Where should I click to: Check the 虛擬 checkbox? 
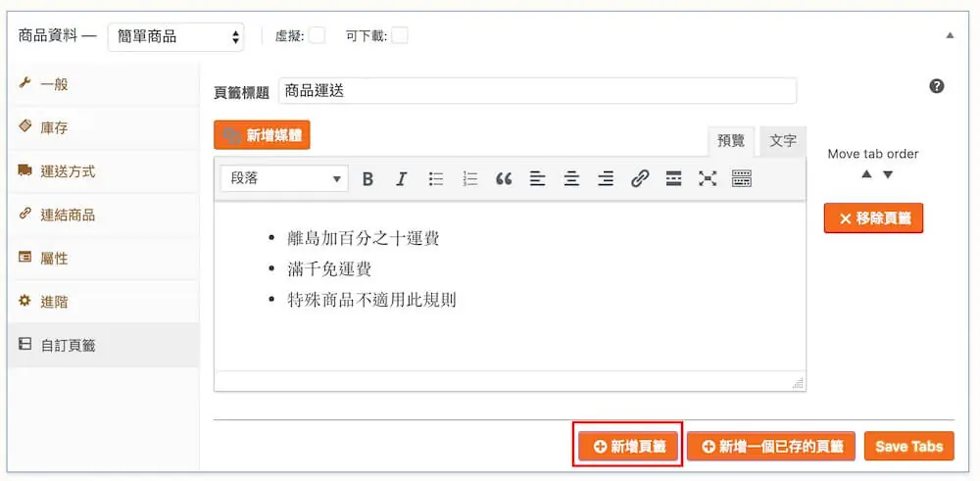pyautogui.click(x=317, y=36)
